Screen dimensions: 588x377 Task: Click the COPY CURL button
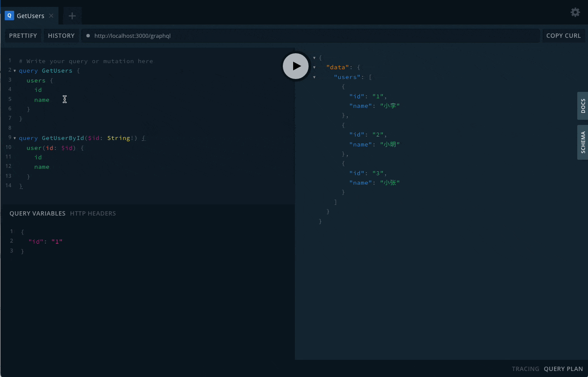pyautogui.click(x=563, y=36)
